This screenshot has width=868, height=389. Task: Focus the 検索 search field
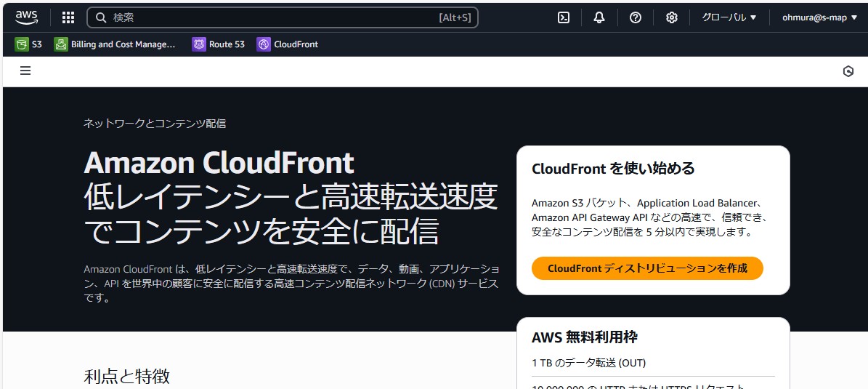click(283, 17)
